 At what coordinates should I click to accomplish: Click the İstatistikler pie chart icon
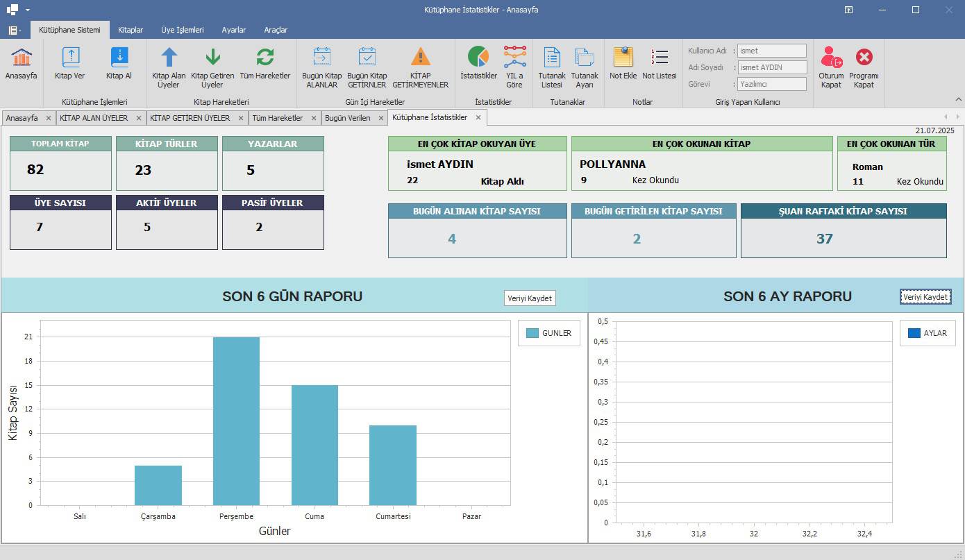[478, 58]
